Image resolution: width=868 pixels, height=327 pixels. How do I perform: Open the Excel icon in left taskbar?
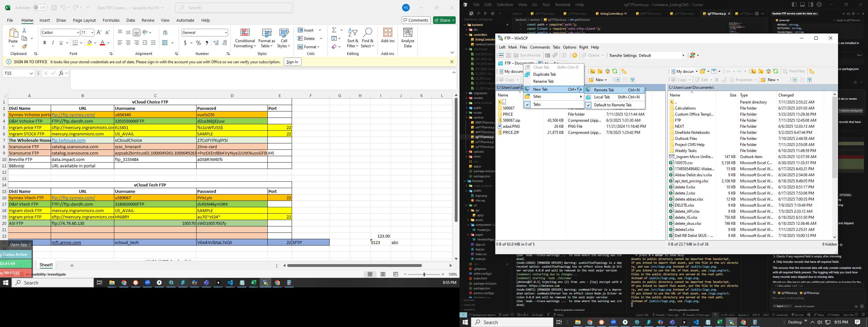coord(253,283)
